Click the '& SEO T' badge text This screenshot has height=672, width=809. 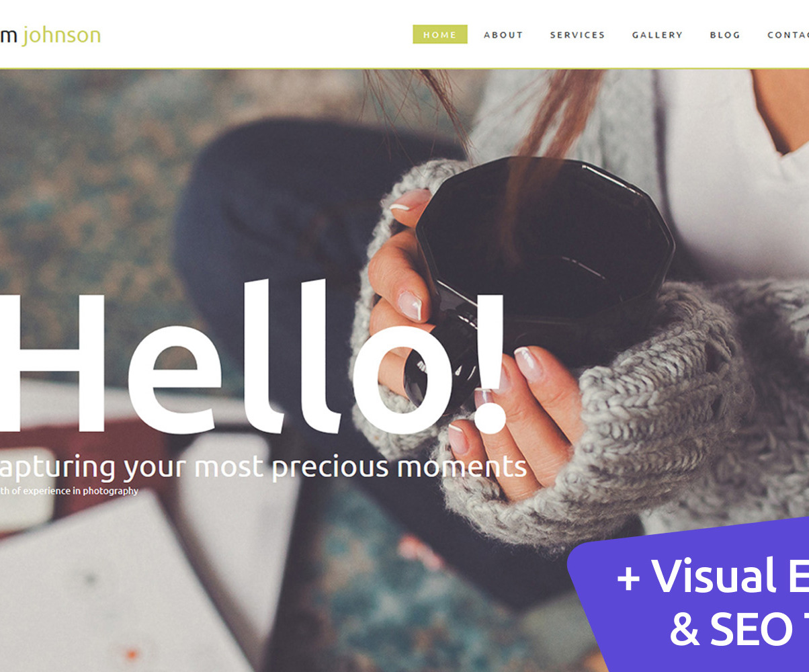(739, 629)
